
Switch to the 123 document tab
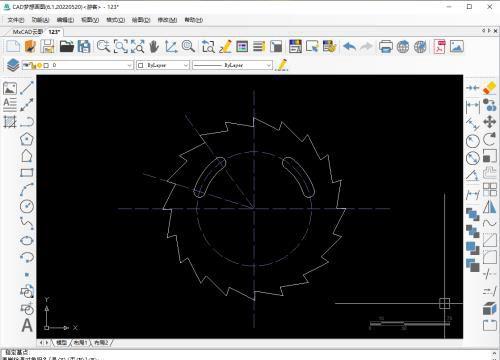(x=54, y=32)
